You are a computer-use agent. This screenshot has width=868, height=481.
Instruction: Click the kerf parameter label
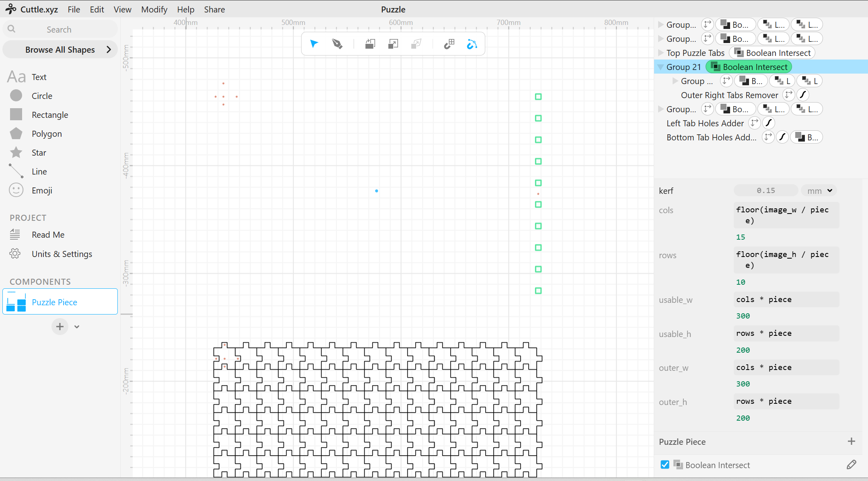666,191
